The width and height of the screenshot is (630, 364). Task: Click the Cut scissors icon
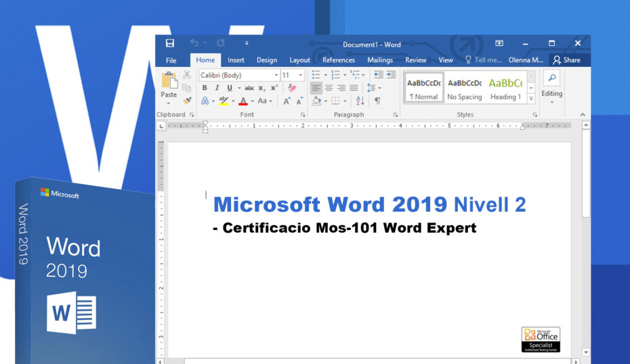pos(187,74)
